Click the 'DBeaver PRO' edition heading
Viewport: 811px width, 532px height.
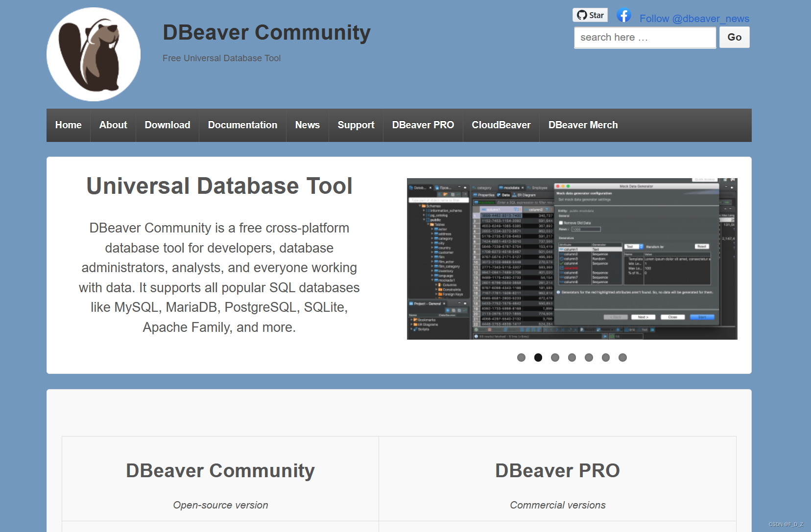click(557, 471)
